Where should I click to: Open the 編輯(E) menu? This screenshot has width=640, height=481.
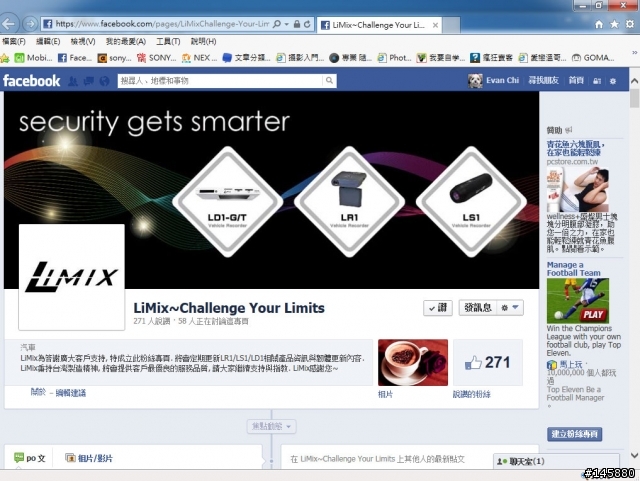[48, 42]
